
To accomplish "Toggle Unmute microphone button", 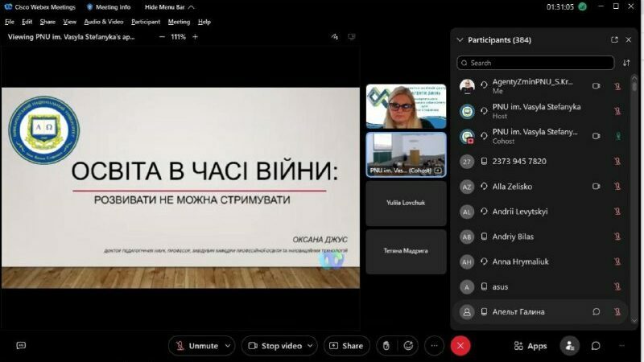I will click(196, 346).
